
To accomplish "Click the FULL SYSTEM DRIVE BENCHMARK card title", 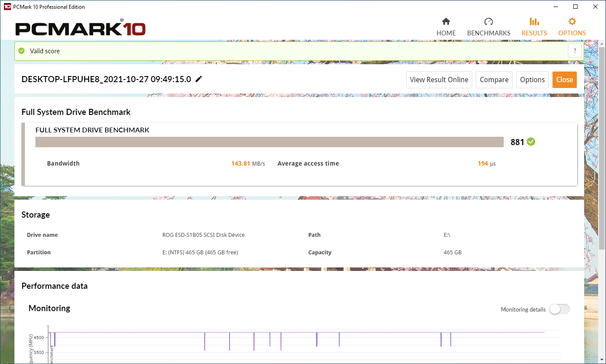I will pyautogui.click(x=92, y=130).
